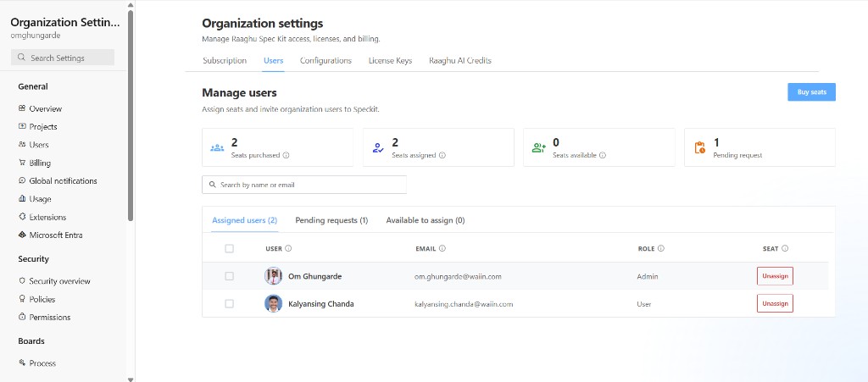Click the info icon next to EMAIL header
This screenshot has height=382, width=868.
pyautogui.click(x=442, y=249)
